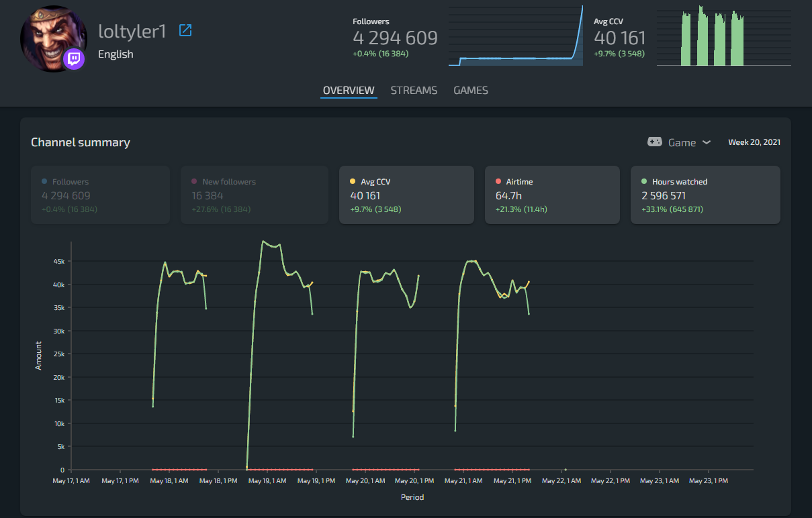Click the May 19 peak on the chart line
This screenshot has width=812, height=518.
[x=263, y=242]
